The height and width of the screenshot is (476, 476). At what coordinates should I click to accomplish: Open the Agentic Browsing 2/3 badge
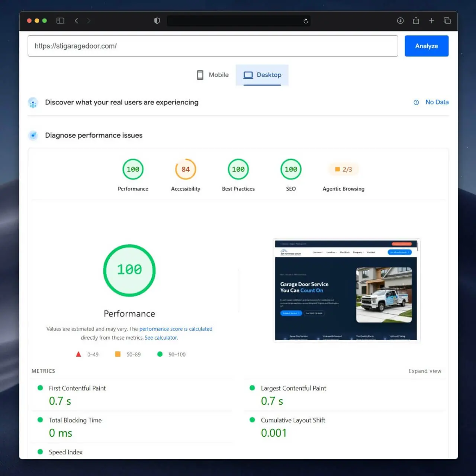tap(344, 169)
